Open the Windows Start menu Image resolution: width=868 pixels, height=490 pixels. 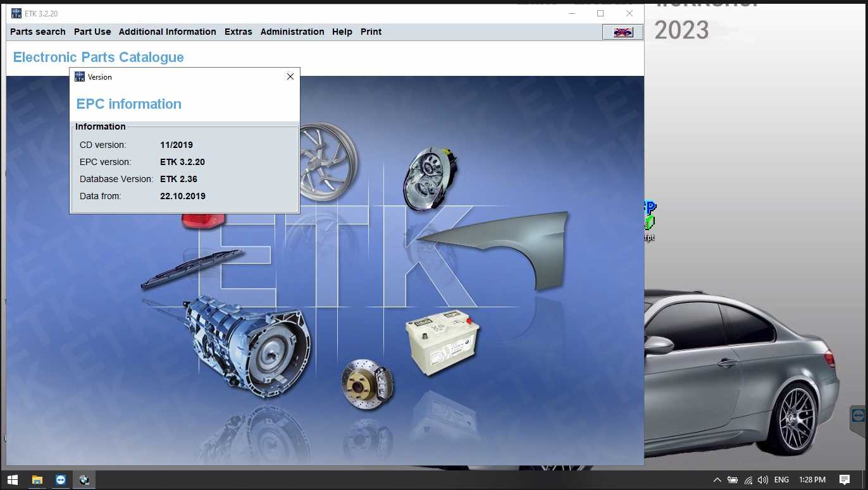click(12, 479)
